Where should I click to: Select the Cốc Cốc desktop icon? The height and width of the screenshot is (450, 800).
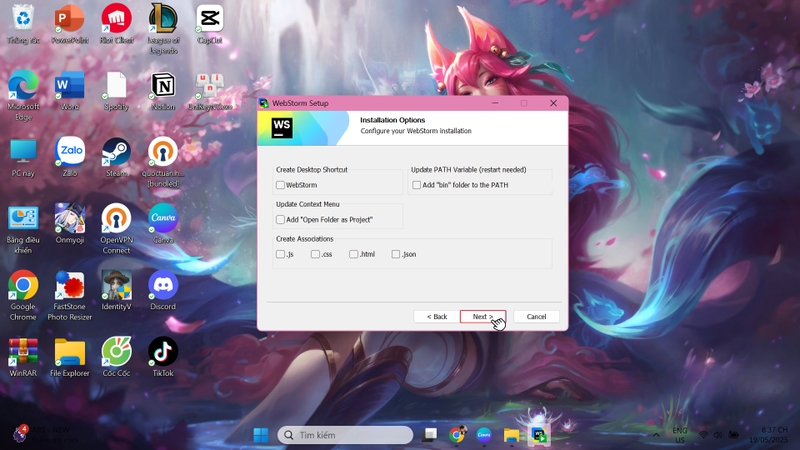(116, 357)
